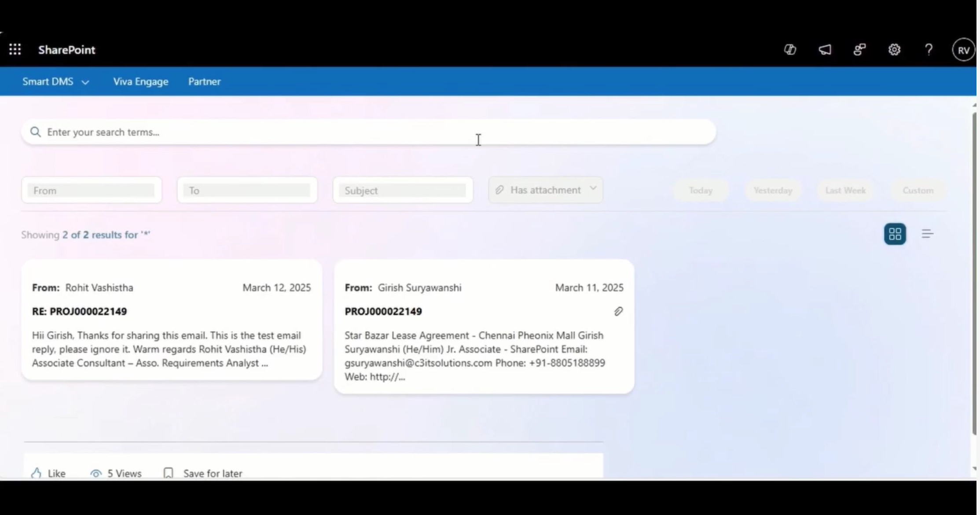Viewport: 980px width, 515px height.
Task: Open the megaphone announcements icon
Action: tap(825, 50)
